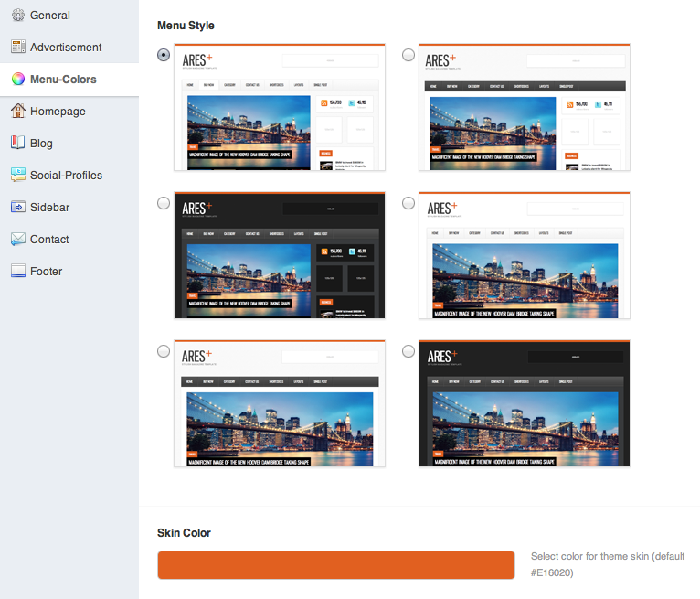
Task: Open the Footer settings tab
Action: click(x=69, y=271)
